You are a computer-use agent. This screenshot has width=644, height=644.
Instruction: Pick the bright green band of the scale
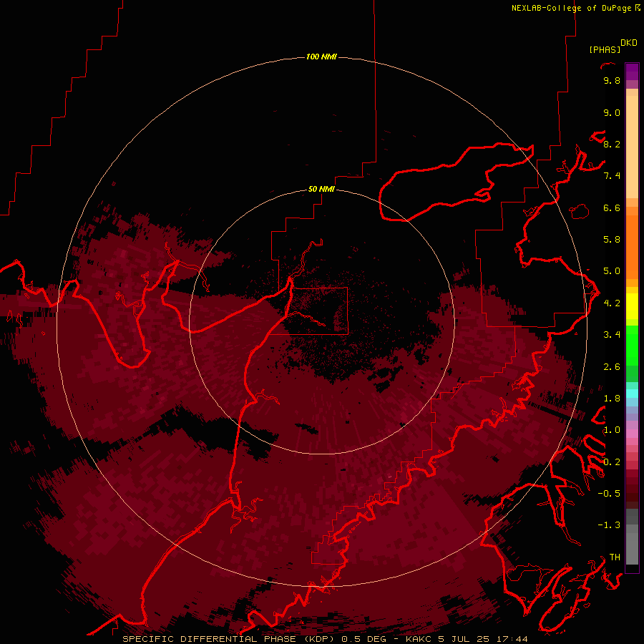coord(632,346)
